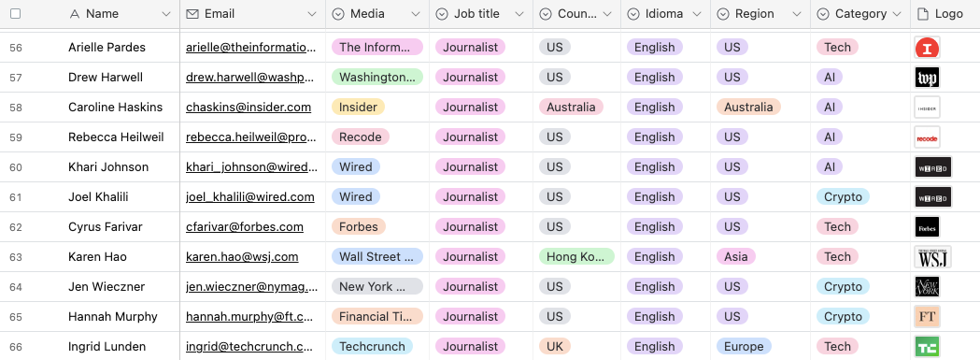Click the Europe region tag

click(x=744, y=347)
